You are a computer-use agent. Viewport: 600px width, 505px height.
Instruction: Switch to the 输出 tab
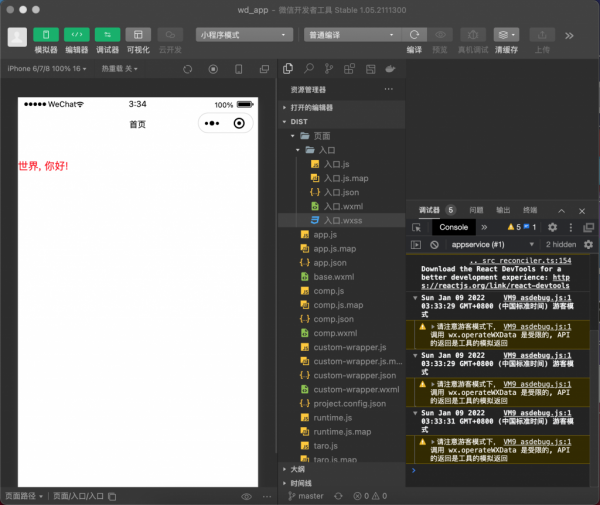coord(503,210)
